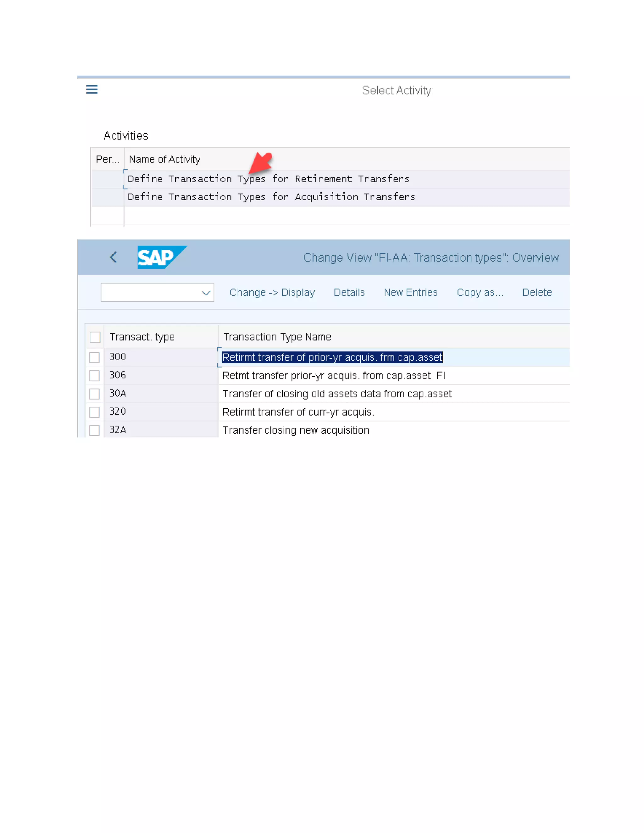This screenshot has width=644, height=833.
Task: Open the hamburger menu icon
Action: click(x=92, y=89)
